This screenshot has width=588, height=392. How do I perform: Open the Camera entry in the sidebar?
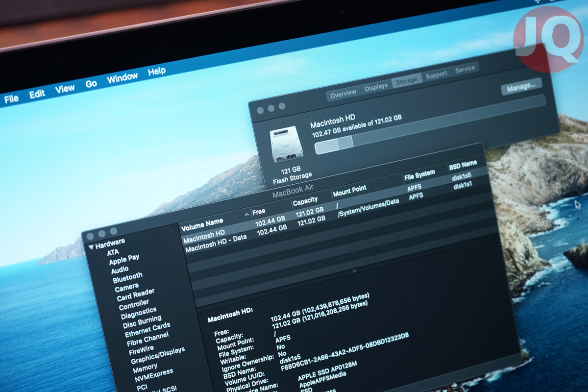[x=127, y=288]
